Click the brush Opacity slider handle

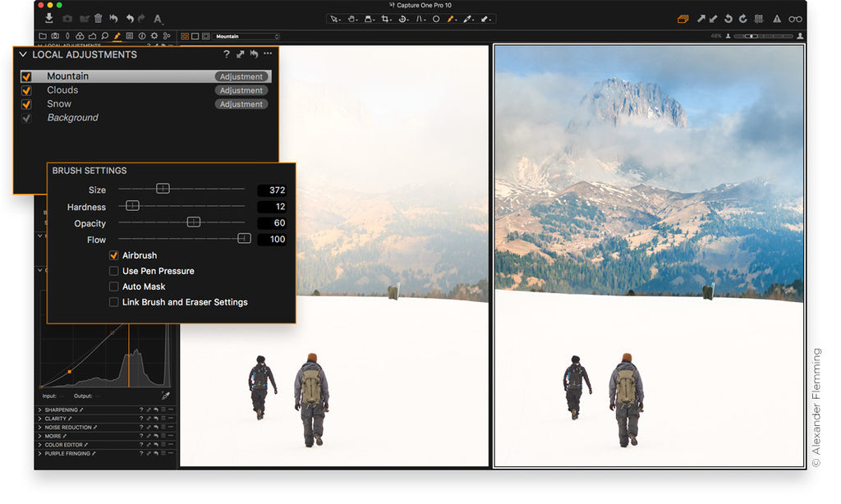(194, 222)
